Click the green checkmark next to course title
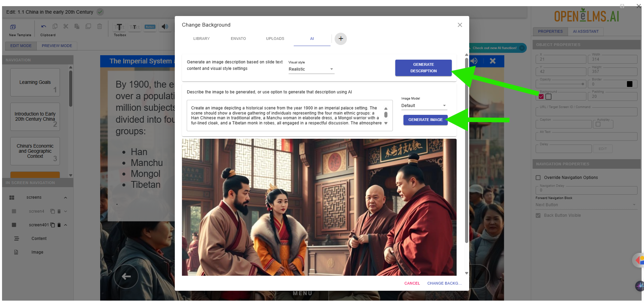 click(100, 12)
